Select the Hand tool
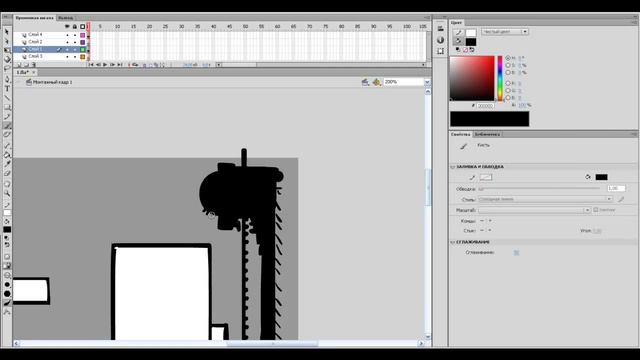Screen dimensions: 640x360 tap(7, 184)
